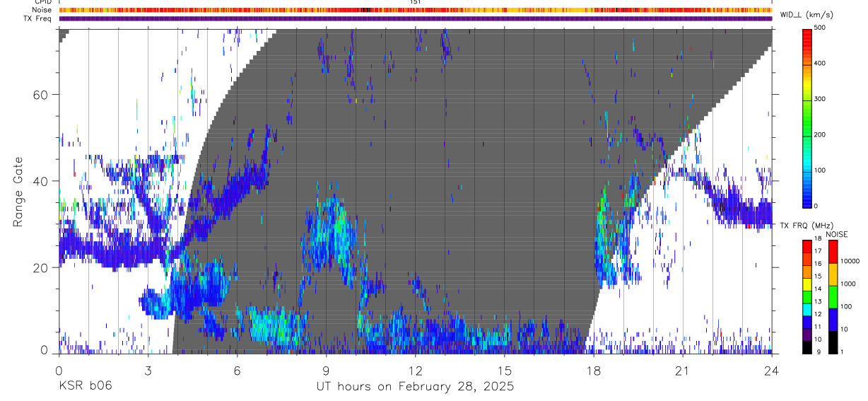The height and width of the screenshot is (401, 868).
Task: Select the UT hours February 28, 2025 title
Action: coord(415,386)
